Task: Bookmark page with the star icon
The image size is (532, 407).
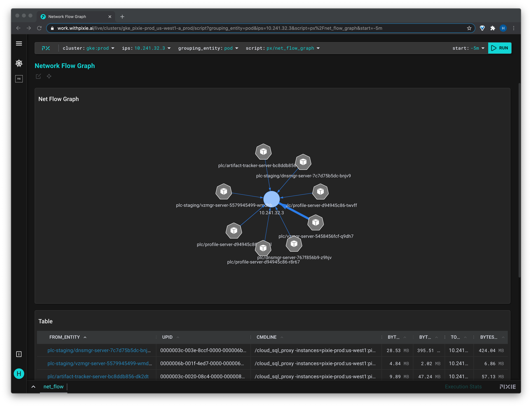Action: tap(469, 28)
